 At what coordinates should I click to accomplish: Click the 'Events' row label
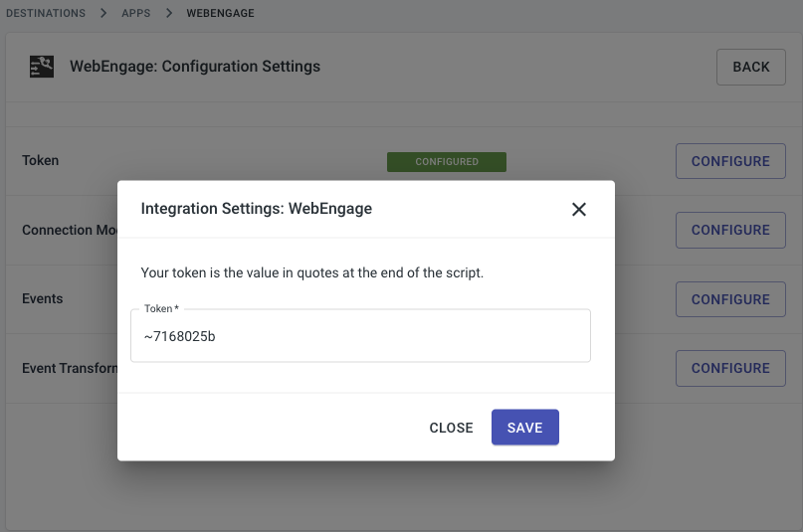pos(43,298)
